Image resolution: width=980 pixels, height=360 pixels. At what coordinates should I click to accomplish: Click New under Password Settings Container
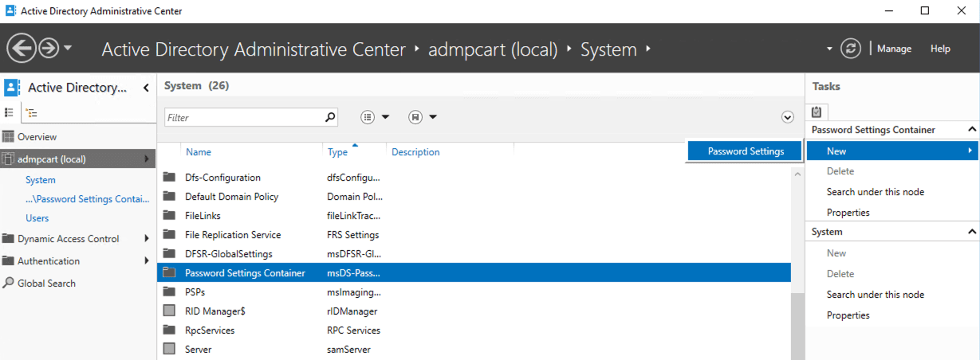[x=892, y=151]
